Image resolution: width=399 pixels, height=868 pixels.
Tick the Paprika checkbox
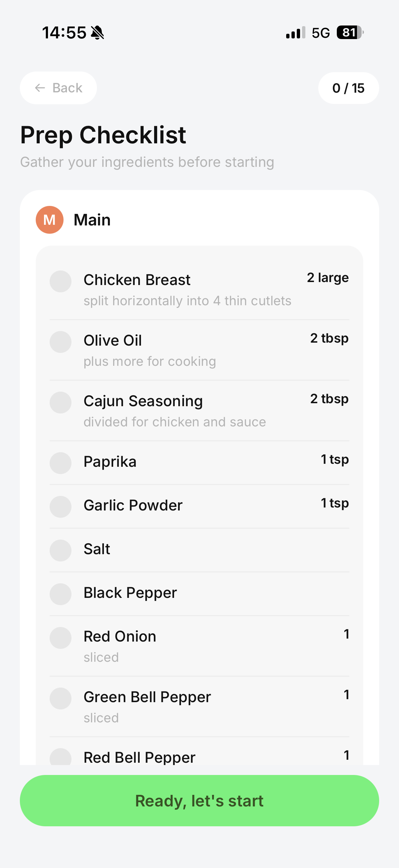(x=61, y=463)
